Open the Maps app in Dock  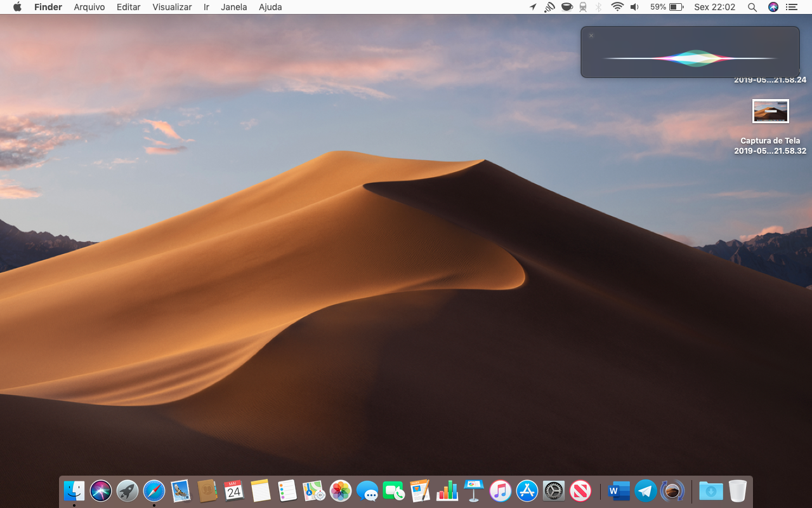tap(314, 491)
